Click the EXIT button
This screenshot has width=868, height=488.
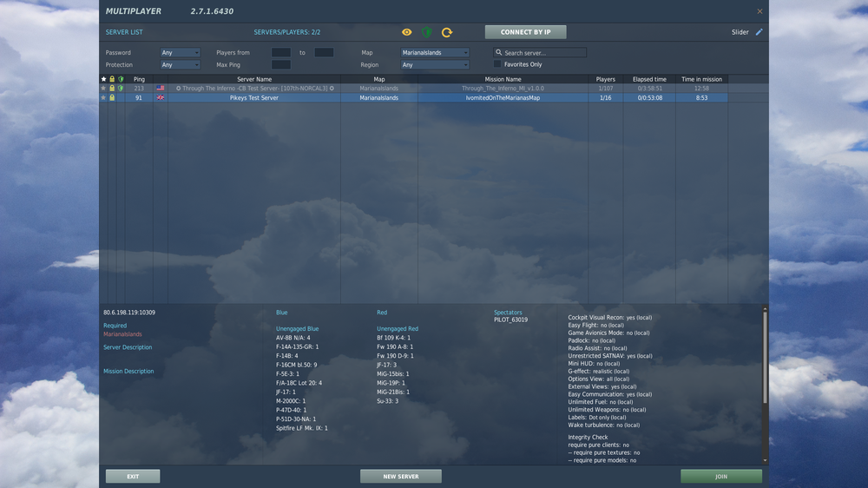coord(133,477)
